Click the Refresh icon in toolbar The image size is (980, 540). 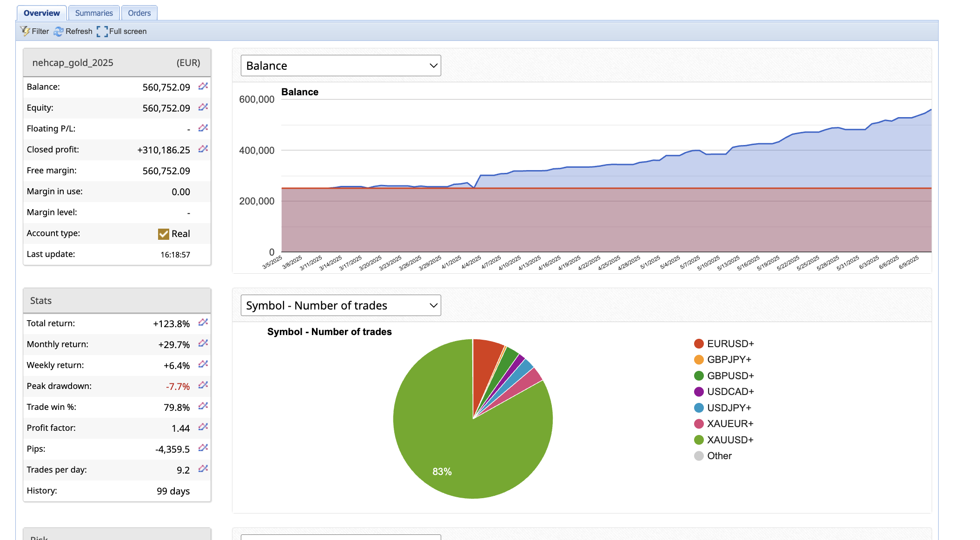coord(59,32)
